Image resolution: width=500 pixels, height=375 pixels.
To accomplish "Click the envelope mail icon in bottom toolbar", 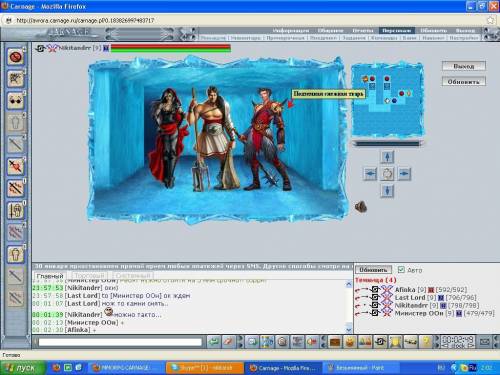I will tap(485, 342).
